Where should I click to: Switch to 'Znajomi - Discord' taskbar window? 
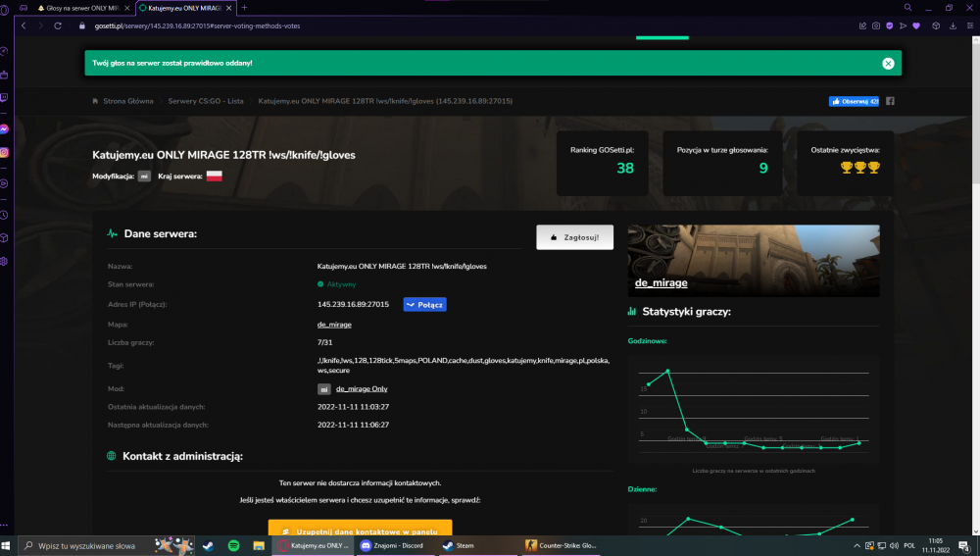tap(397, 546)
